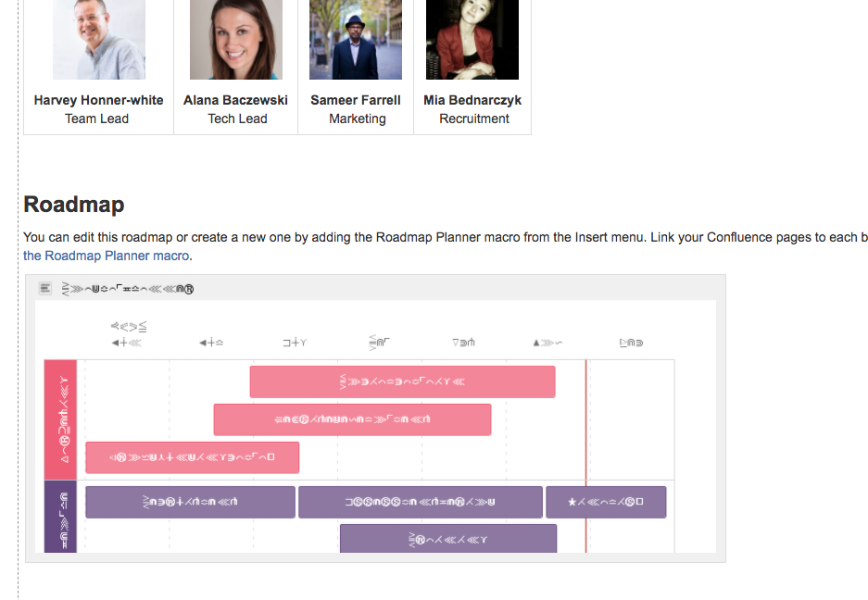Click the middle pink roadmap bar

click(352, 419)
